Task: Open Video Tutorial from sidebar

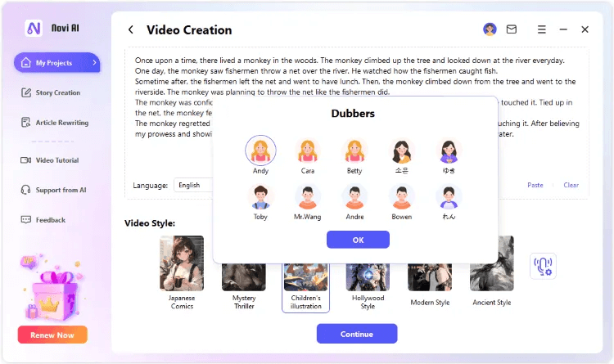Action: (x=57, y=160)
